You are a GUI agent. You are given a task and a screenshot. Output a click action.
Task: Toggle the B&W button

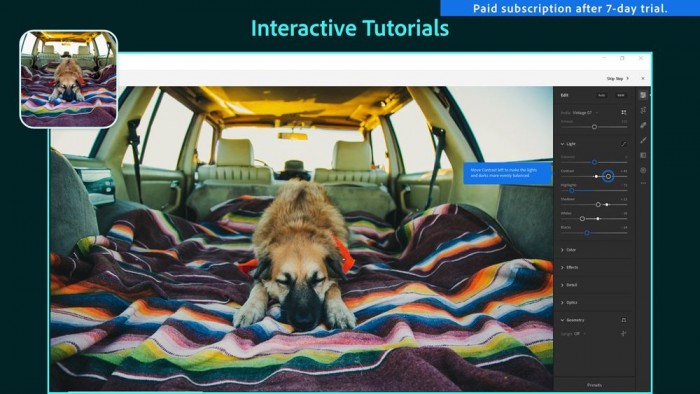point(621,95)
